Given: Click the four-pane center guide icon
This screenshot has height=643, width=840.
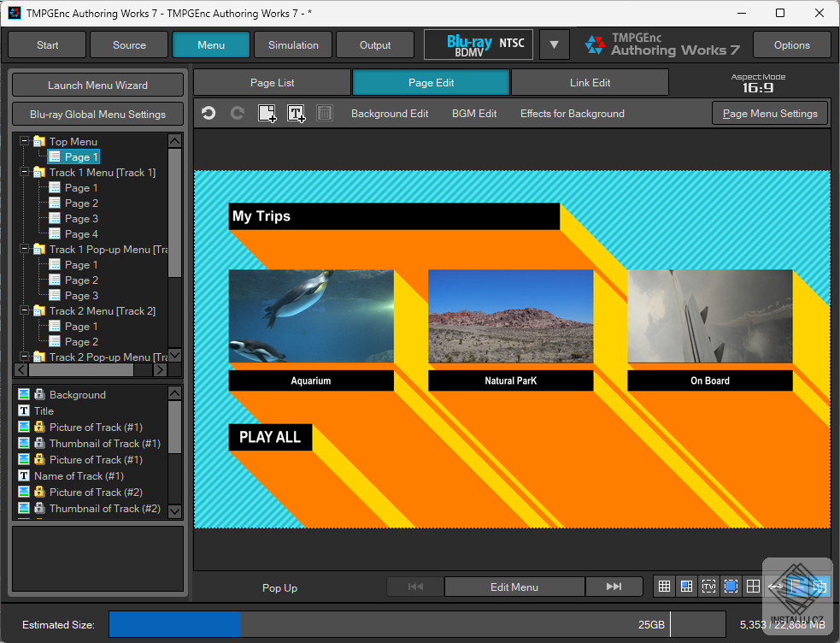Looking at the screenshot, I should tap(753, 587).
